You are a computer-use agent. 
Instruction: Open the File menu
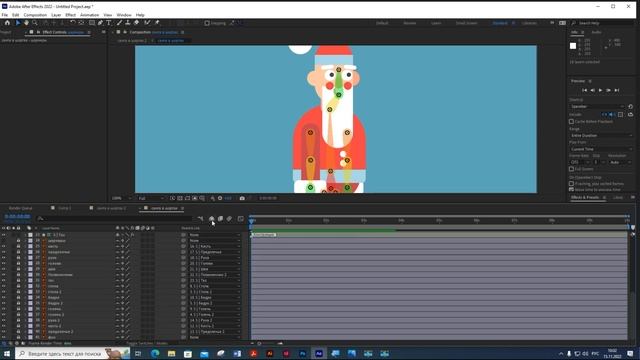5,15
